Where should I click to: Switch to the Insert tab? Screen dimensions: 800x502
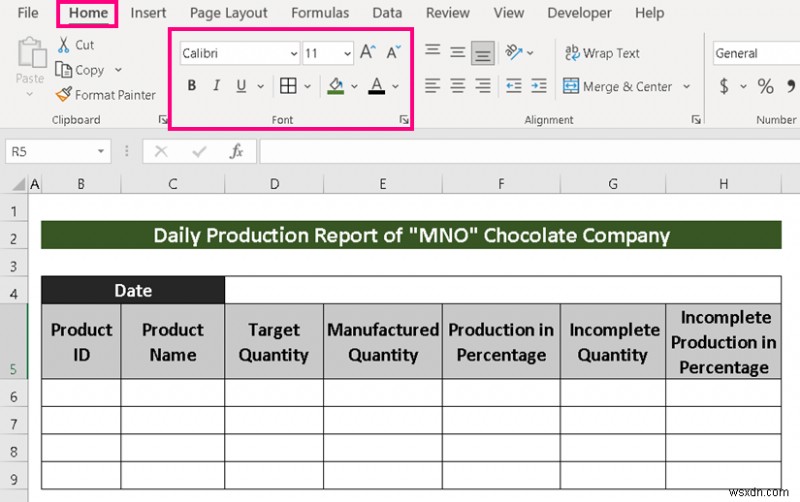148,13
